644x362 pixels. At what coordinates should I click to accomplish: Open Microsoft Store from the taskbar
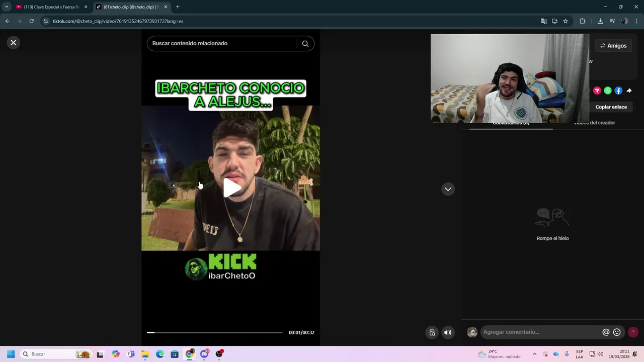pyautogui.click(x=175, y=354)
